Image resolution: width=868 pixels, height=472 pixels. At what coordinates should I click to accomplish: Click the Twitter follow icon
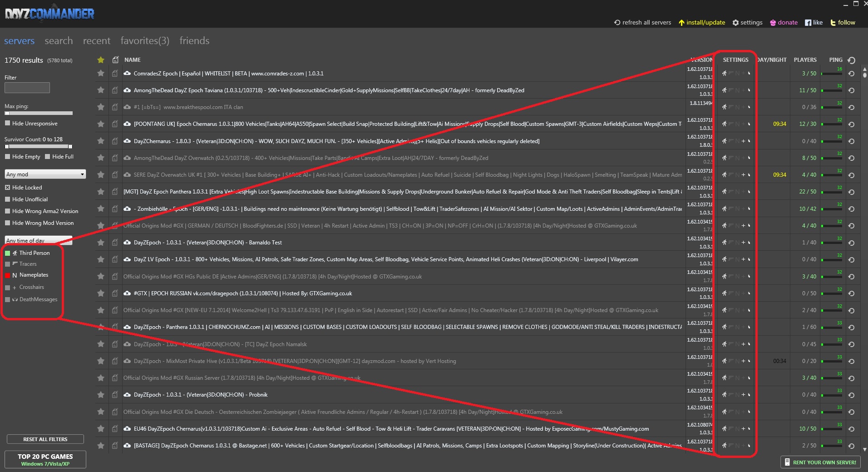(x=833, y=23)
